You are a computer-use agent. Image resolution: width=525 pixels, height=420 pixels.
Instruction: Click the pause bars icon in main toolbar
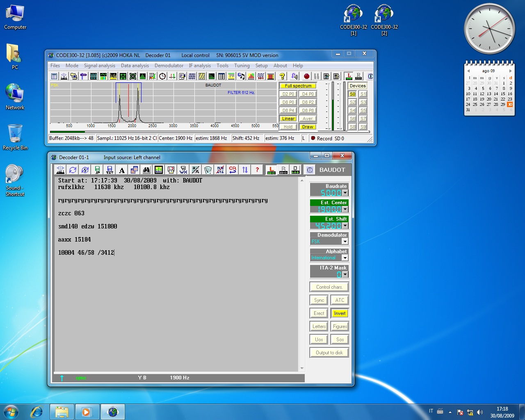click(317, 76)
